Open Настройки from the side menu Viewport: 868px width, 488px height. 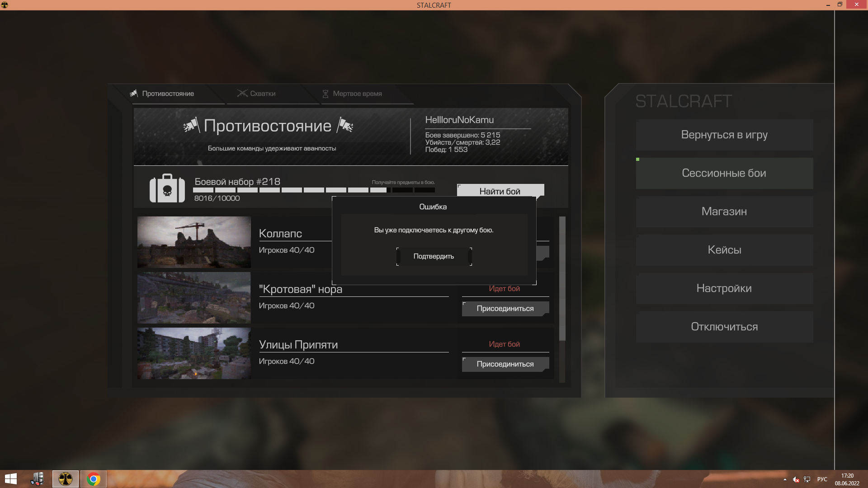(x=724, y=288)
